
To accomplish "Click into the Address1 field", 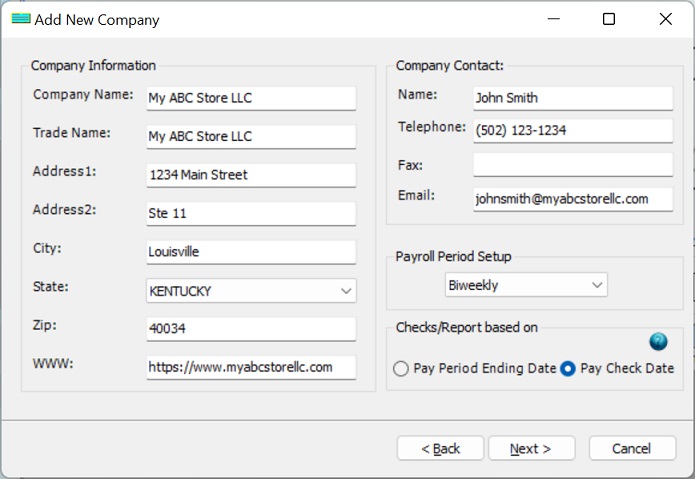I will [250, 175].
